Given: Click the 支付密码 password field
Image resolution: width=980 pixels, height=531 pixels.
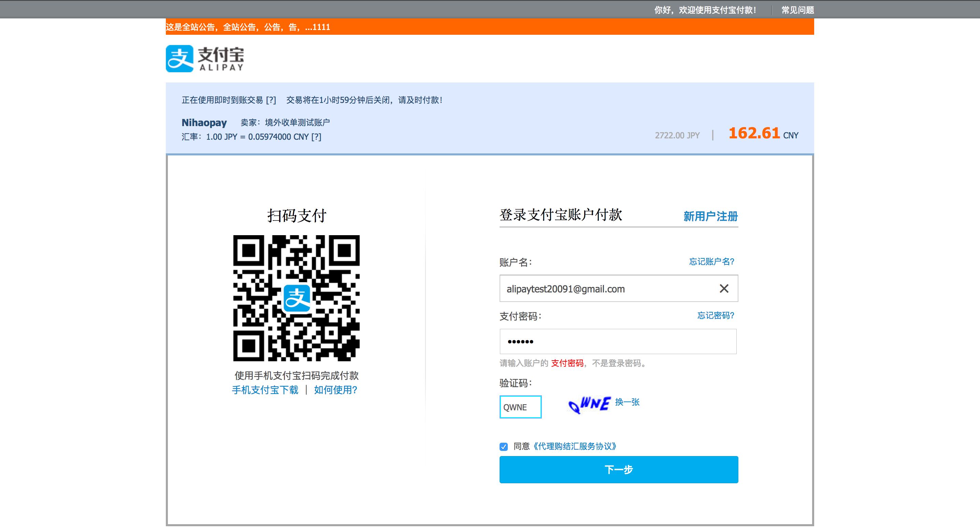Looking at the screenshot, I should (618, 341).
